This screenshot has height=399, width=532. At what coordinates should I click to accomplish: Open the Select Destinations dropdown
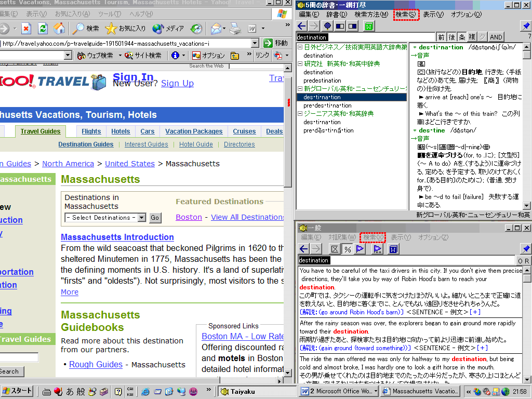(x=142, y=218)
